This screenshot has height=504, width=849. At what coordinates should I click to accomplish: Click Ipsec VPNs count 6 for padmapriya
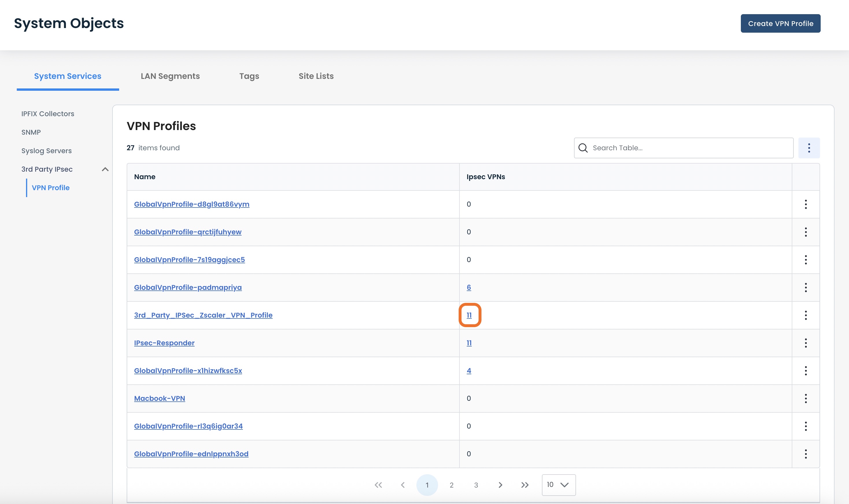[468, 287]
